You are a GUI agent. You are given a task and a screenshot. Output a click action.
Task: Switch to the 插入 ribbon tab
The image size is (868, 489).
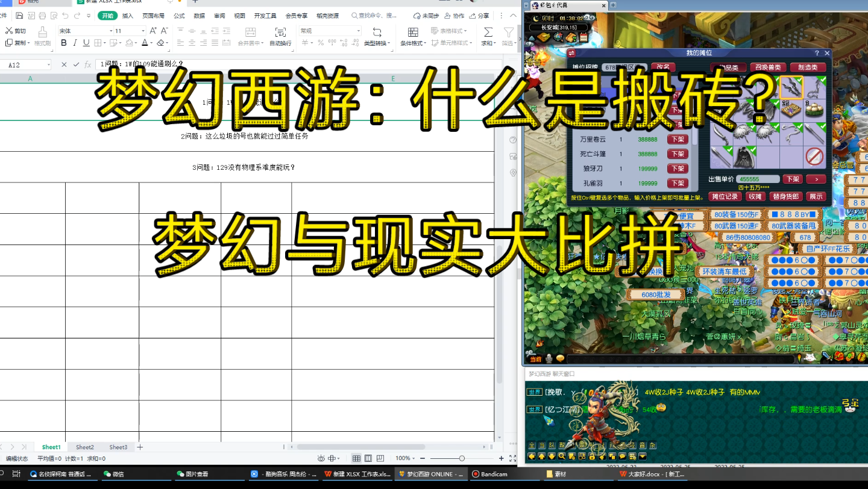click(x=128, y=16)
